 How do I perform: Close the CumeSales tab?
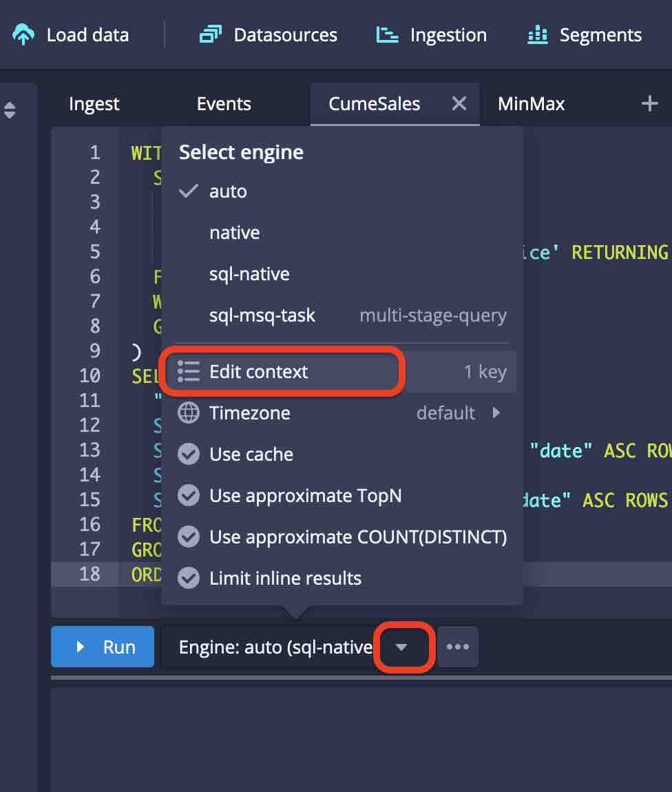(459, 104)
